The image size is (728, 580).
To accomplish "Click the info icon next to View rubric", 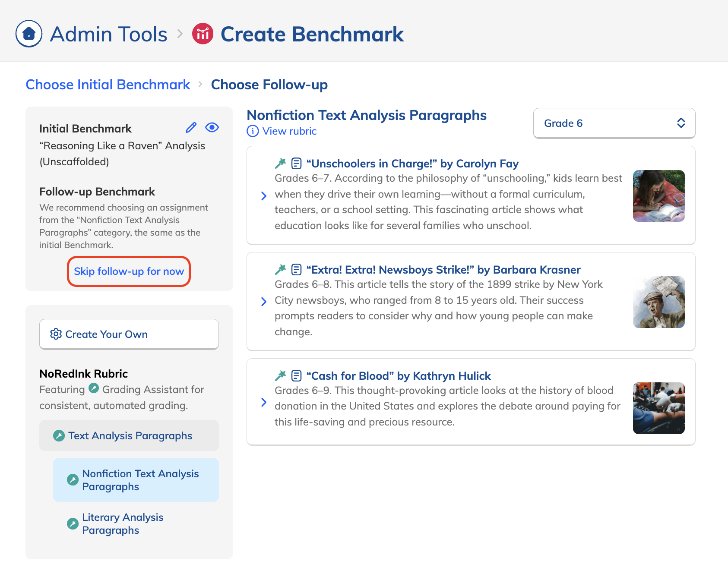I will tap(253, 131).
